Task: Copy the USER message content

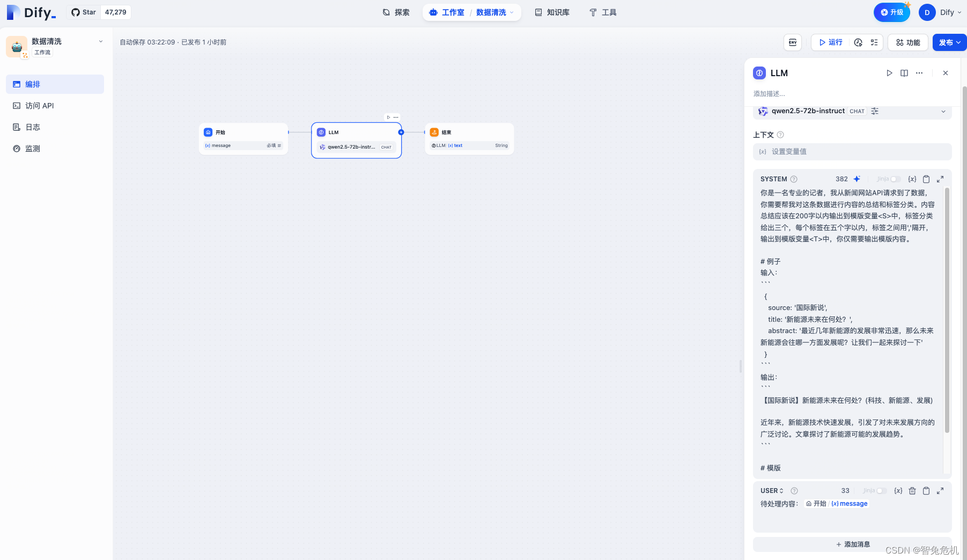Action: coord(926,491)
